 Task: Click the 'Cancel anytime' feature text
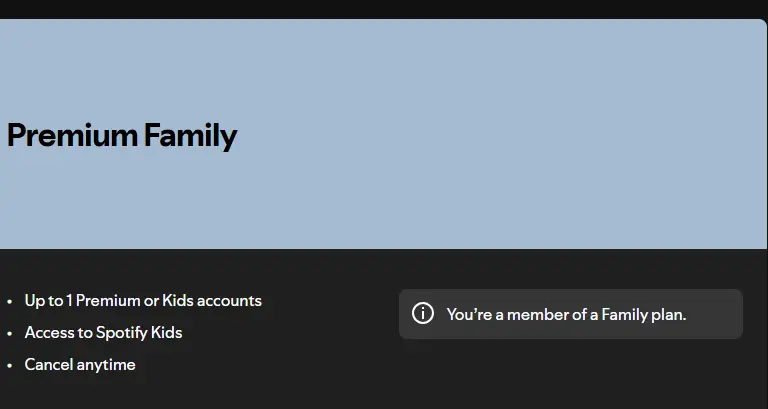[80, 364]
